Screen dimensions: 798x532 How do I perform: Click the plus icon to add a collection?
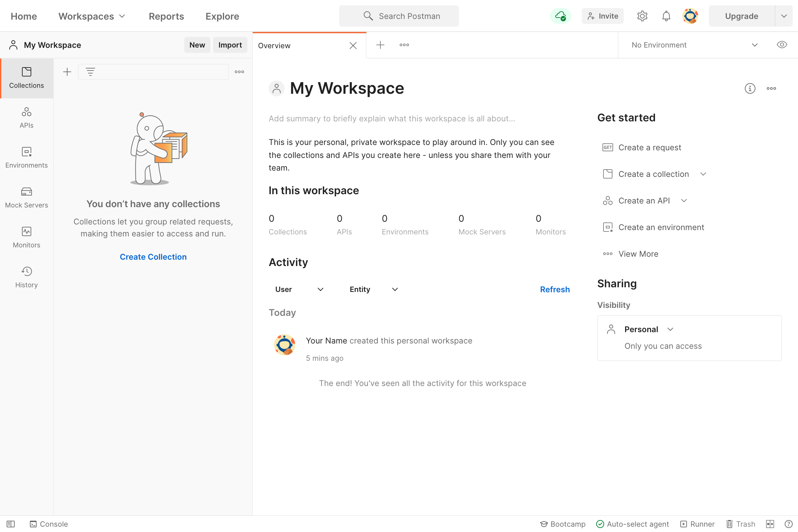tap(67, 72)
